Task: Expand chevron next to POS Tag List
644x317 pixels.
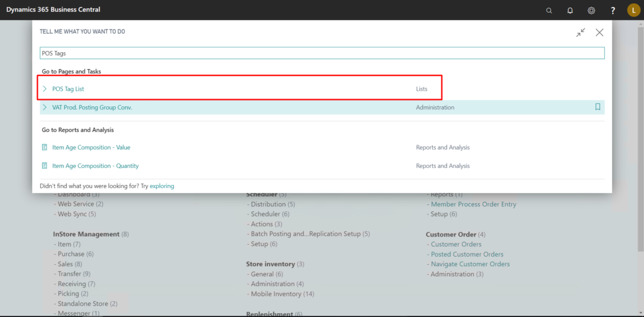Action: tap(45, 89)
